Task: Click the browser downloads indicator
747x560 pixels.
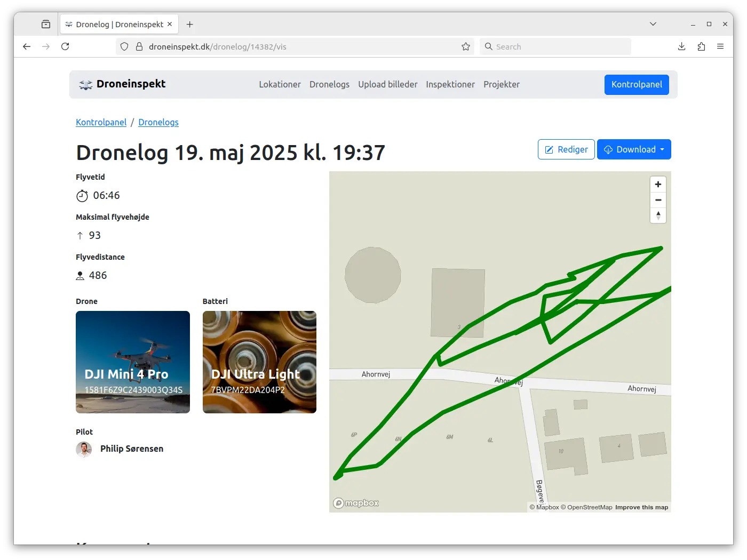Action: tap(681, 46)
